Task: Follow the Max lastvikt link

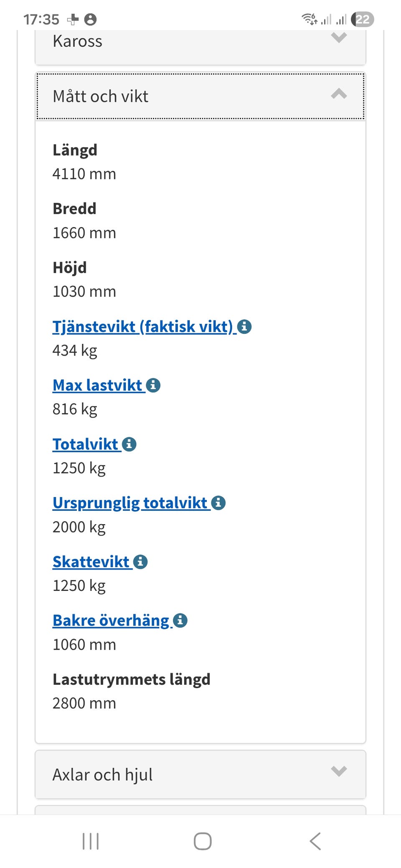Action: [x=97, y=385]
